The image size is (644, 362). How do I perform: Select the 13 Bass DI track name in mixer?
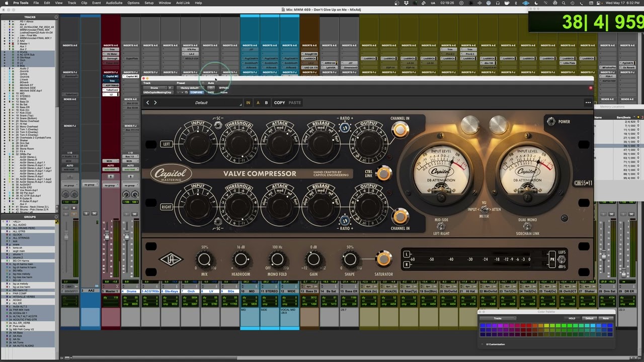click(309, 291)
